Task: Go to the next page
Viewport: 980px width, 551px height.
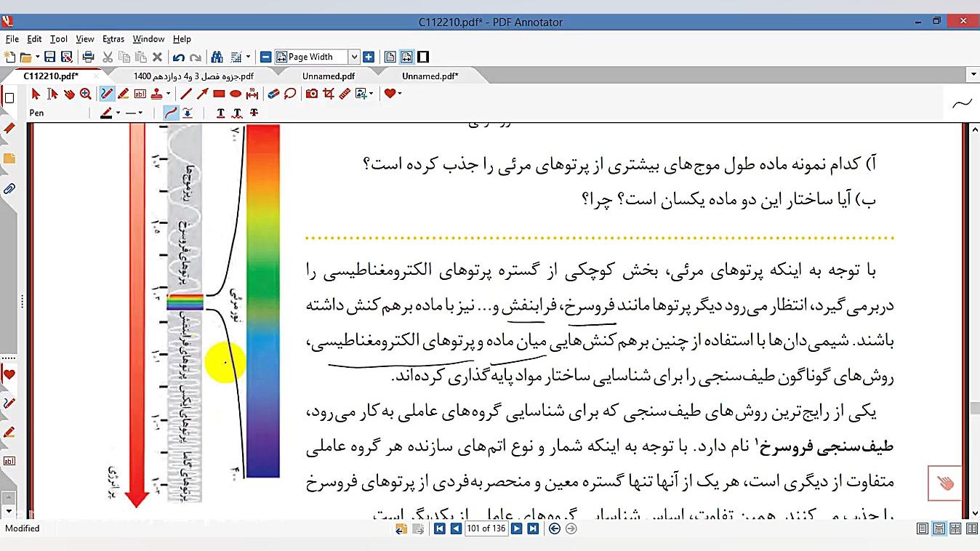Action: [517, 528]
